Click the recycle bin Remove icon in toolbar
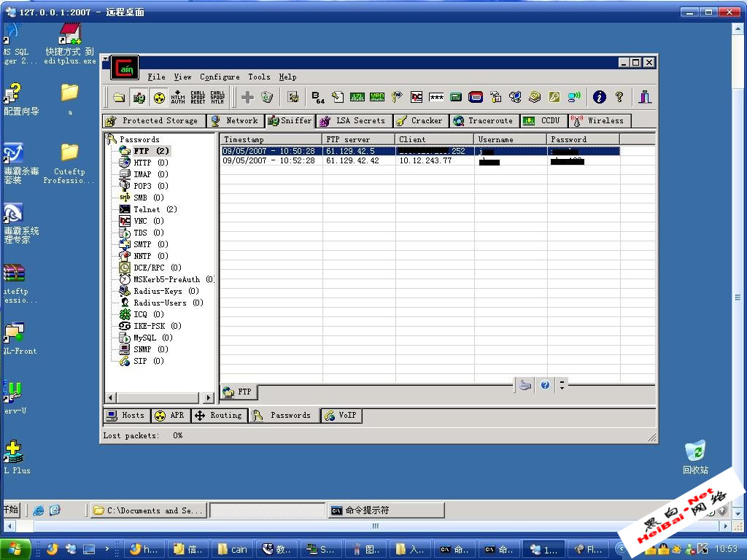The image size is (747, 560). 267,98
